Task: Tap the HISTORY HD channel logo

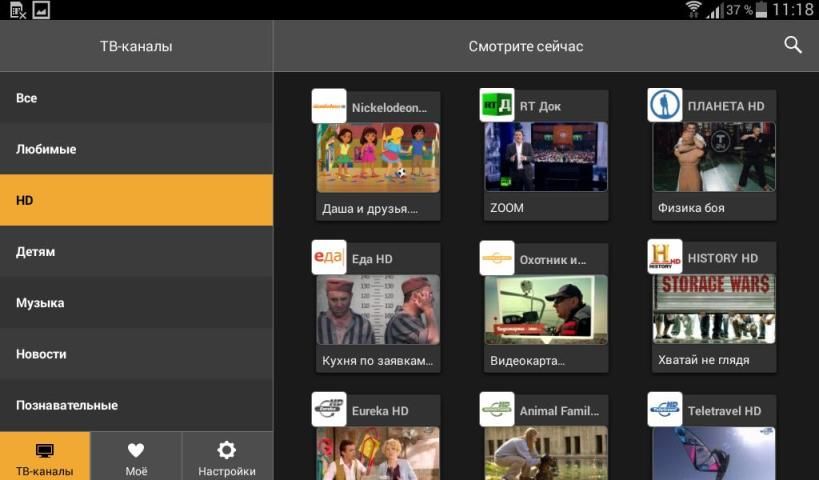Action: (x=665, y=258)
